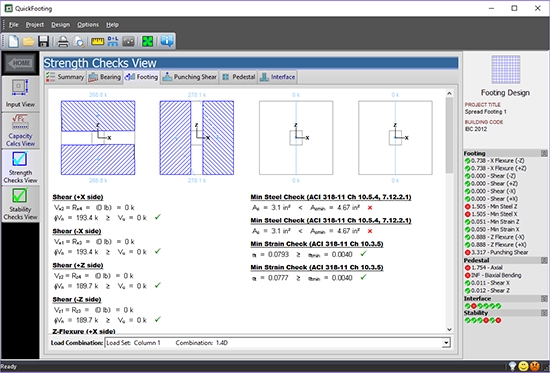Screen dimensions: 550x373
Task: Open Capacity Calcs View
Action: coord(20,131)
